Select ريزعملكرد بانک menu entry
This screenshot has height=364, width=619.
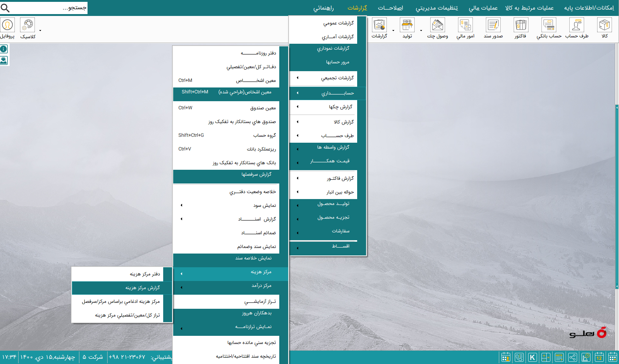pyautogui.click(x=226, y=149)
